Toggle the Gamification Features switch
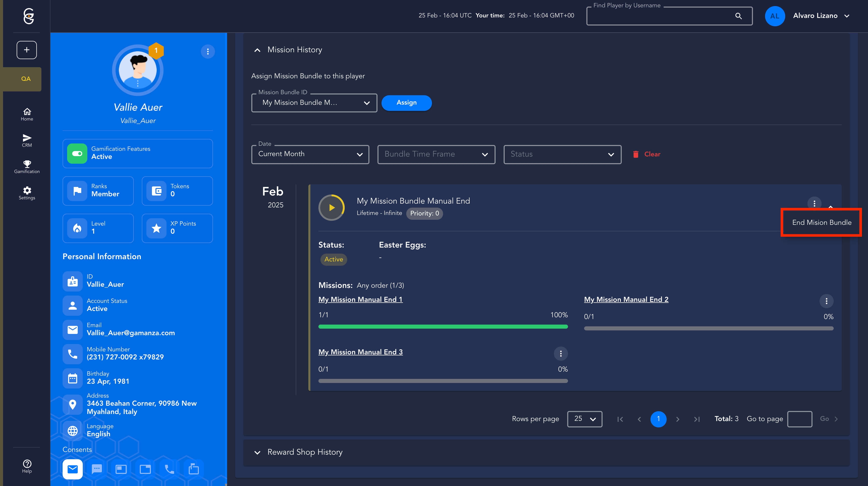 click(x=77, y=154)
